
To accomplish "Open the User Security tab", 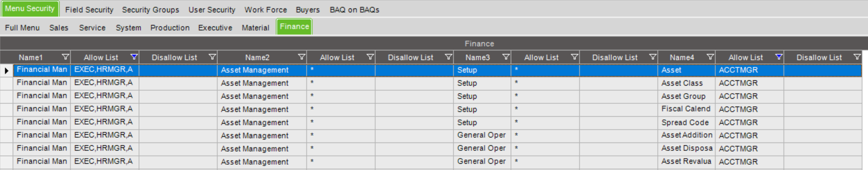I will point(212,10).
